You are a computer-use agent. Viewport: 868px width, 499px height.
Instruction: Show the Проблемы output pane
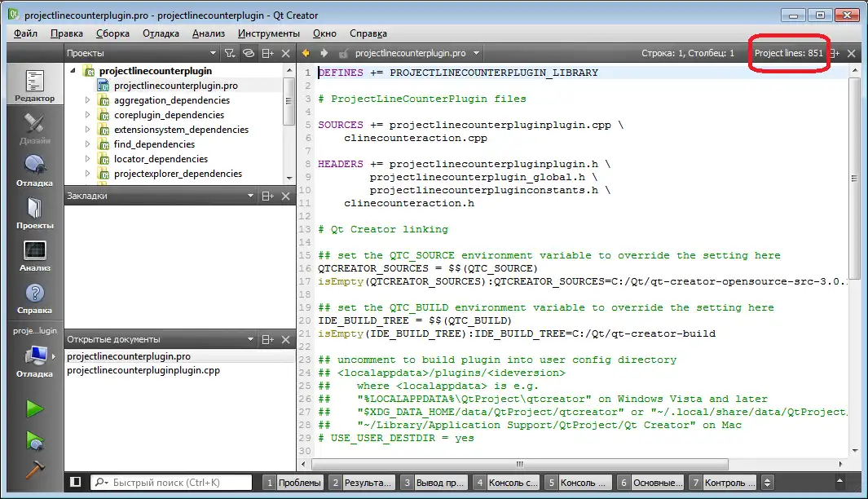click(293, 483)
